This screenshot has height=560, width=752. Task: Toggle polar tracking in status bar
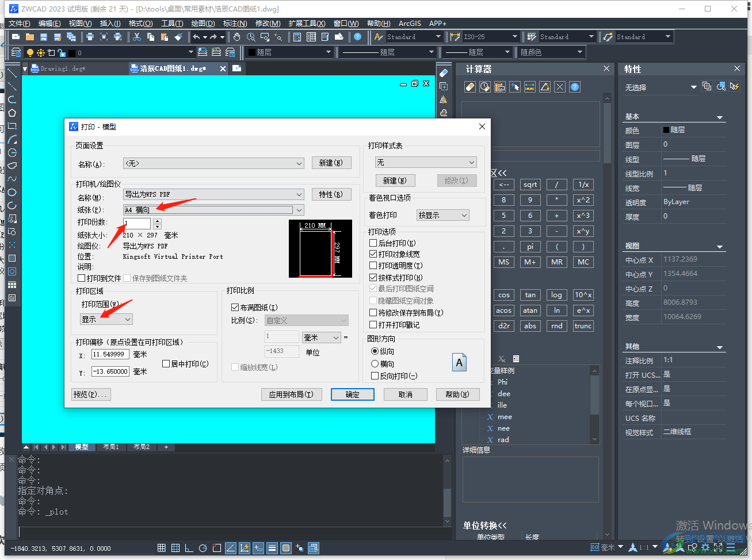click(203, 548)
